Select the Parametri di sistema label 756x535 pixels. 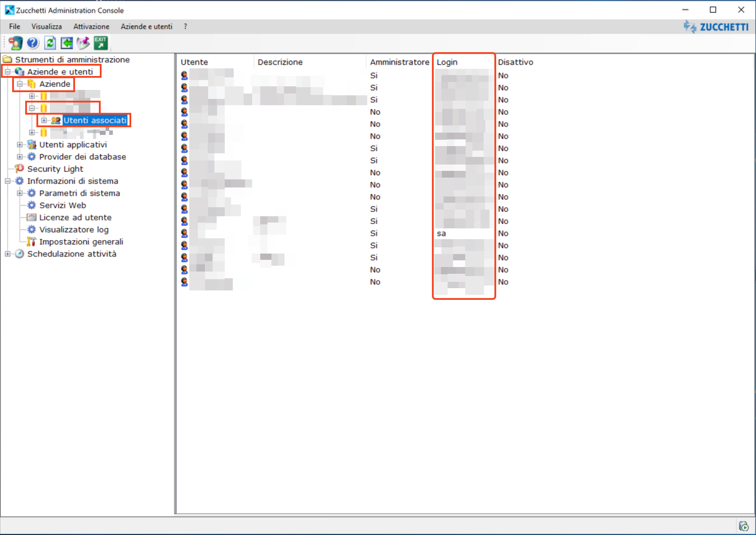[x=80, y=193]
